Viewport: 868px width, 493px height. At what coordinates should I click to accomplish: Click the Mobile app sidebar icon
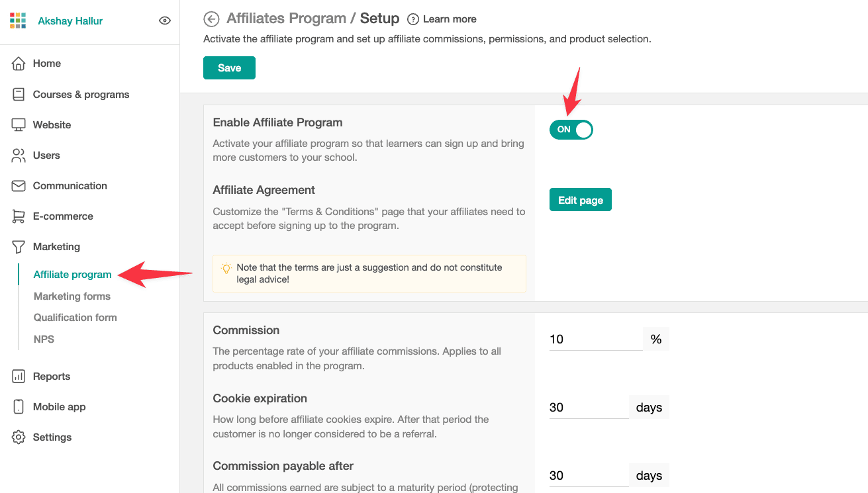pyautogui.click(x=20, y=406)
